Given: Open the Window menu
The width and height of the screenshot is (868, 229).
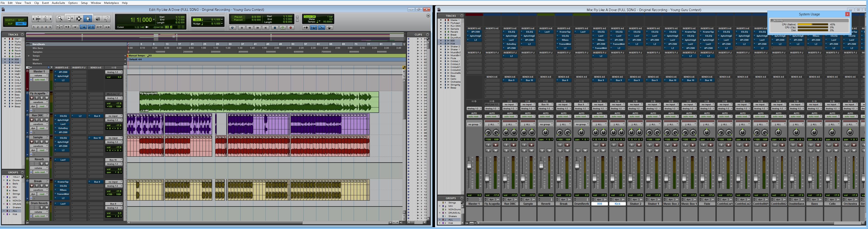Looking at the screenshot, I should tap(96, 3).
